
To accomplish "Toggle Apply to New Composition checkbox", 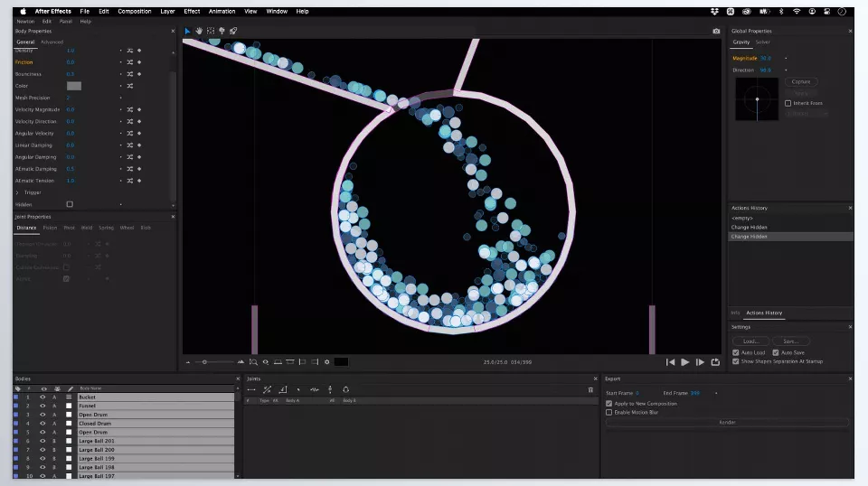I will [x=609, y=404].
